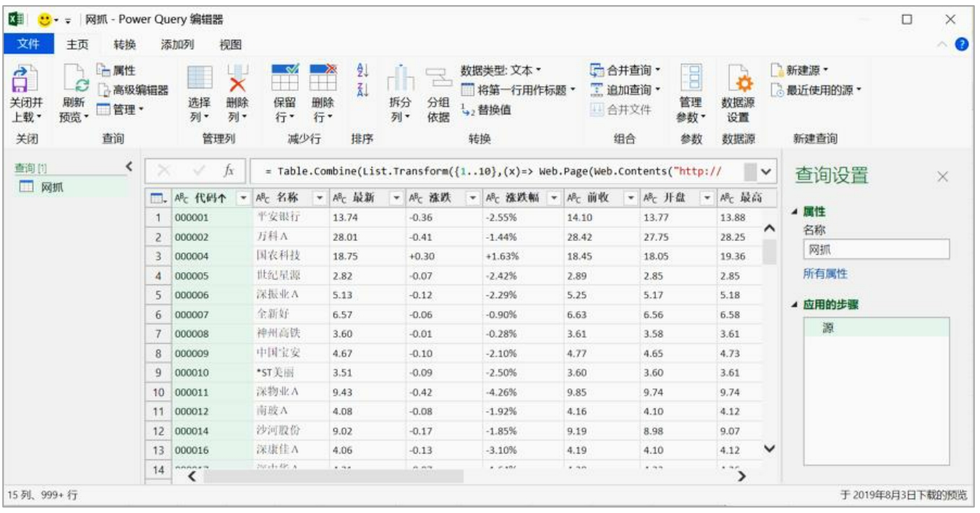This screenshot has width=980, height=513.
Task: Click the smiley feedback icon in title bar
Action: (x=45, y=20)
